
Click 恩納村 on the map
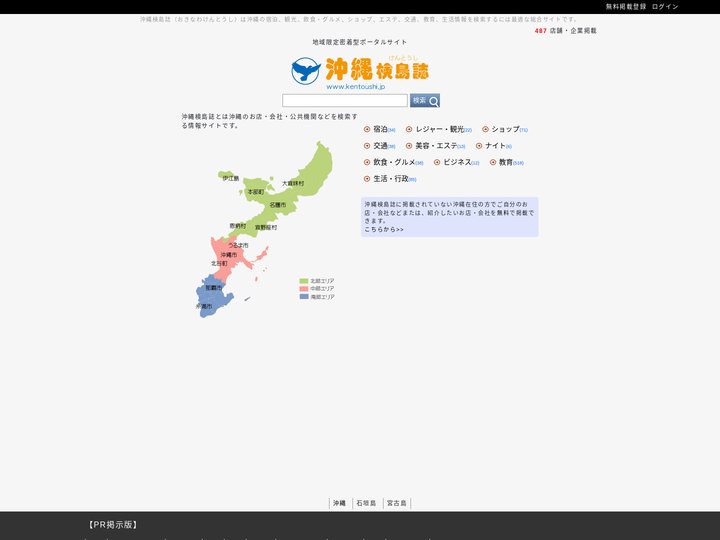238,226
